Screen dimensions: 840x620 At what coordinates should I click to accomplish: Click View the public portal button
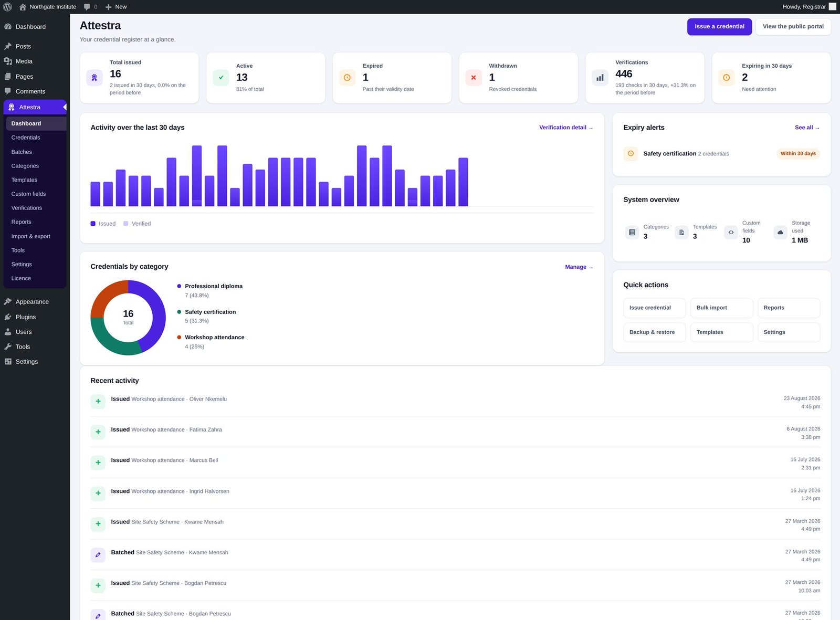(793, 27)
